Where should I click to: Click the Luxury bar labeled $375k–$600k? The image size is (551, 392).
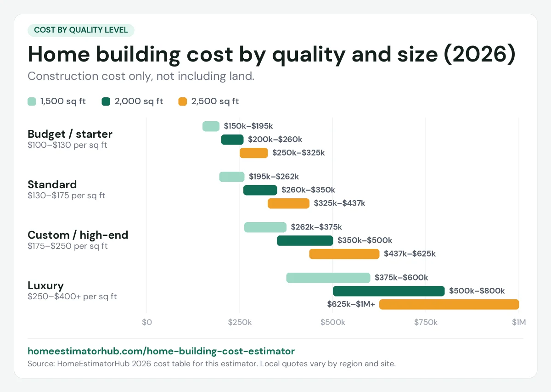click(x=328, y=278)
